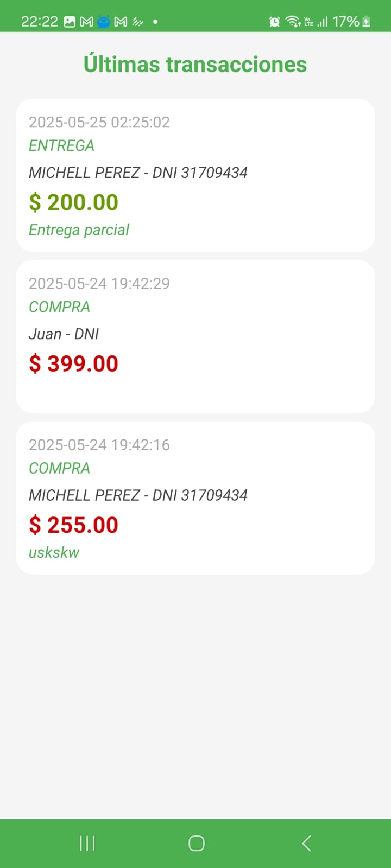This screenshot has width=391, height=868.
Task: Tap the battery charging icon
Action: (367, 22)
